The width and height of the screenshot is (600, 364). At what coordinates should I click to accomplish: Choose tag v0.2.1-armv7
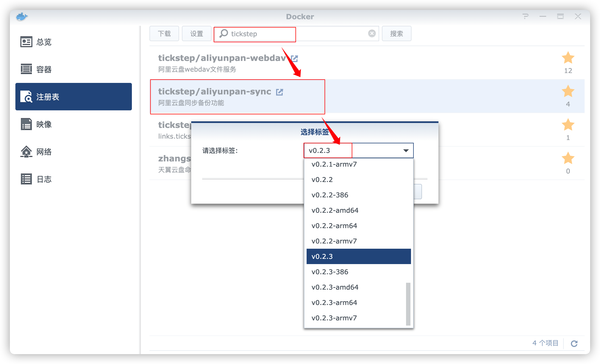click(x=359, y=164)
